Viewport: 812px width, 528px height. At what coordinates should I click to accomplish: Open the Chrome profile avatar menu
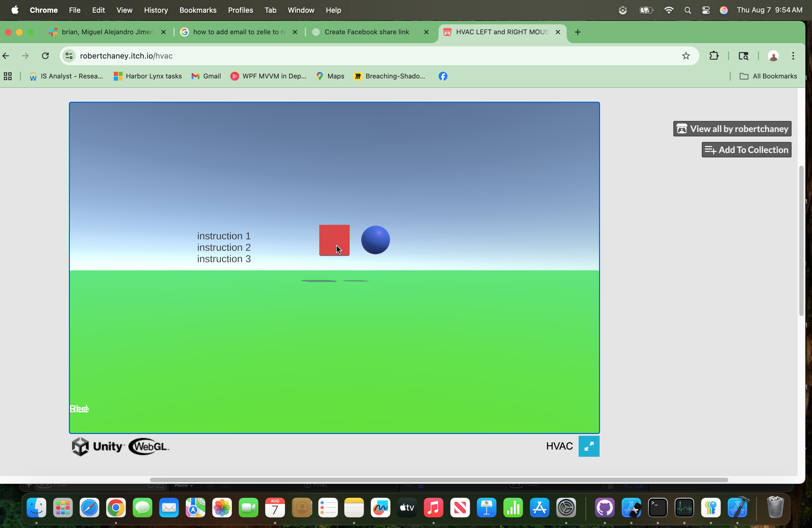773,56
